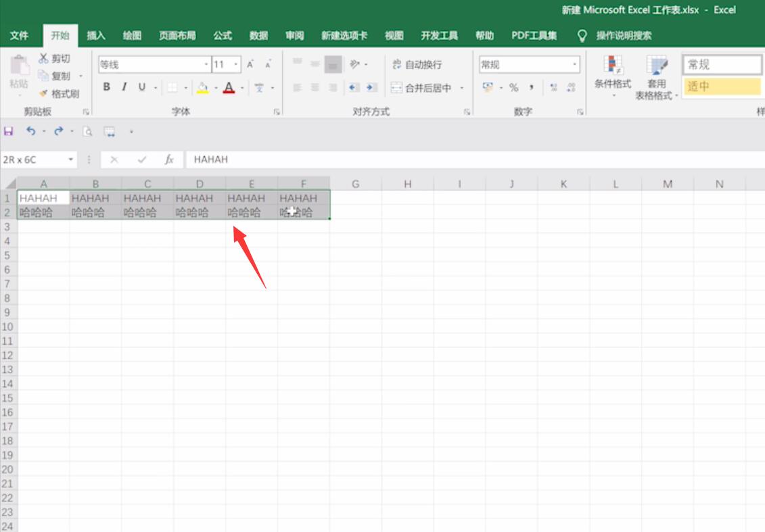Open the number format 常规 dropdown

(x=575, y=65)
